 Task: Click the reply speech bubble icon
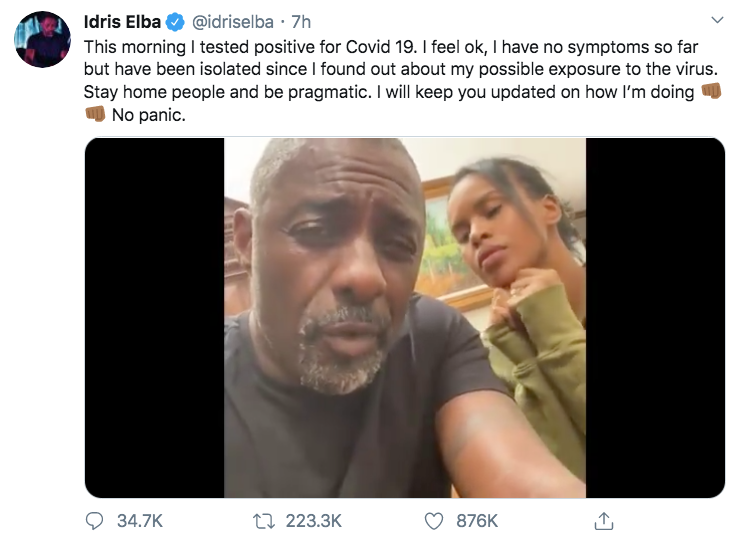pyautogui.click(x=96, y=520)
